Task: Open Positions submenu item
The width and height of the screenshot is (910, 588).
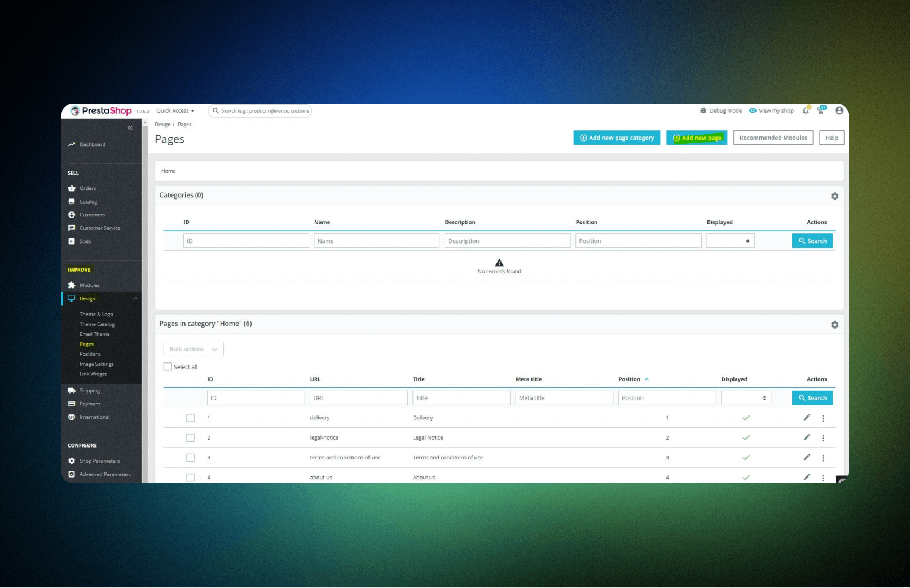Action: [x=90, y=354]
